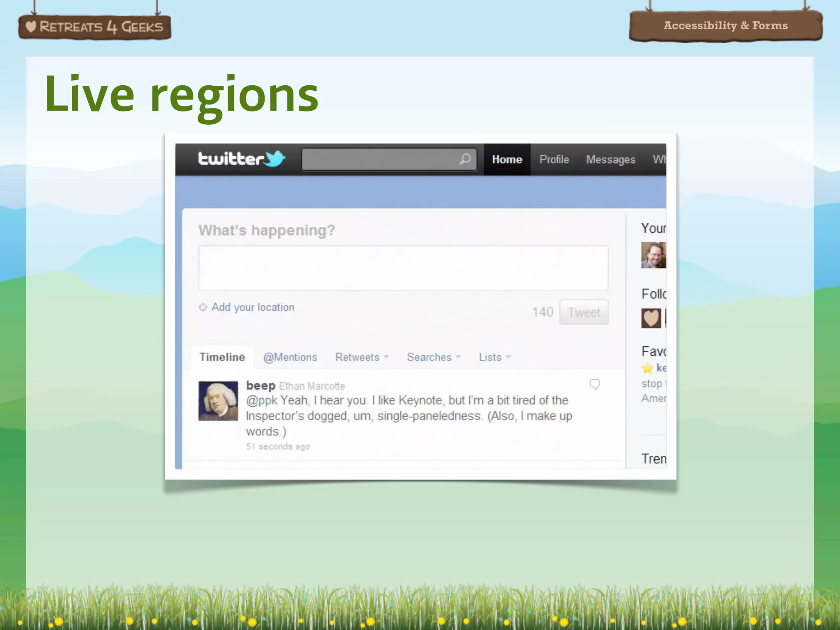This screenshot has width=840, height=630.
Task: Click the search magnifier icon
Action: click(465, 159)
